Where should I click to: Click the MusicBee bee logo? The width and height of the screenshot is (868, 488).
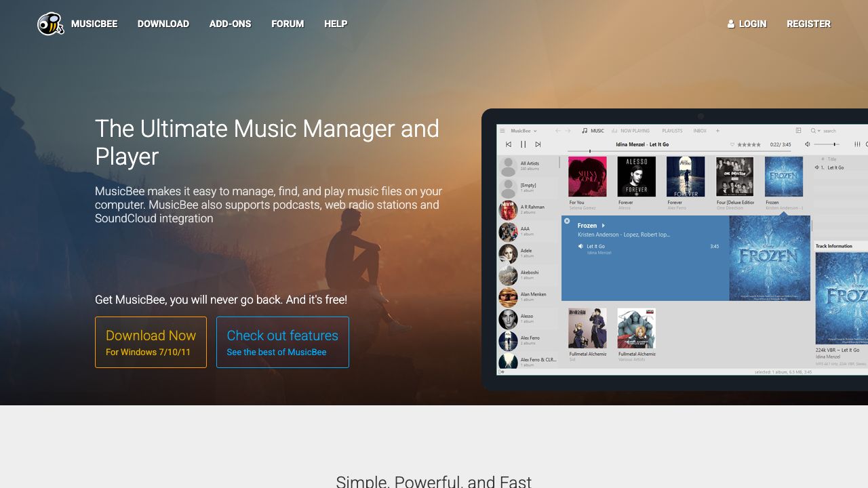tap(51, 24)
